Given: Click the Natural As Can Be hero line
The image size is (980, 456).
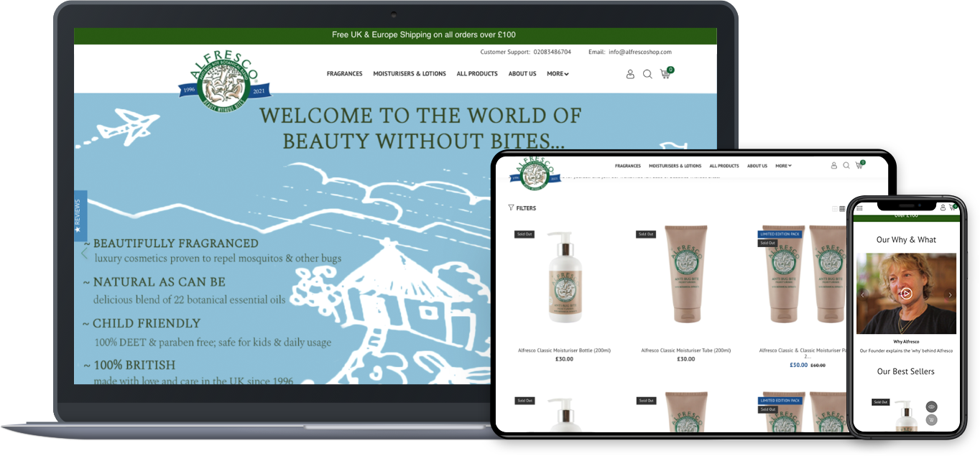Looking at the screenshot, I should [154, 281].
